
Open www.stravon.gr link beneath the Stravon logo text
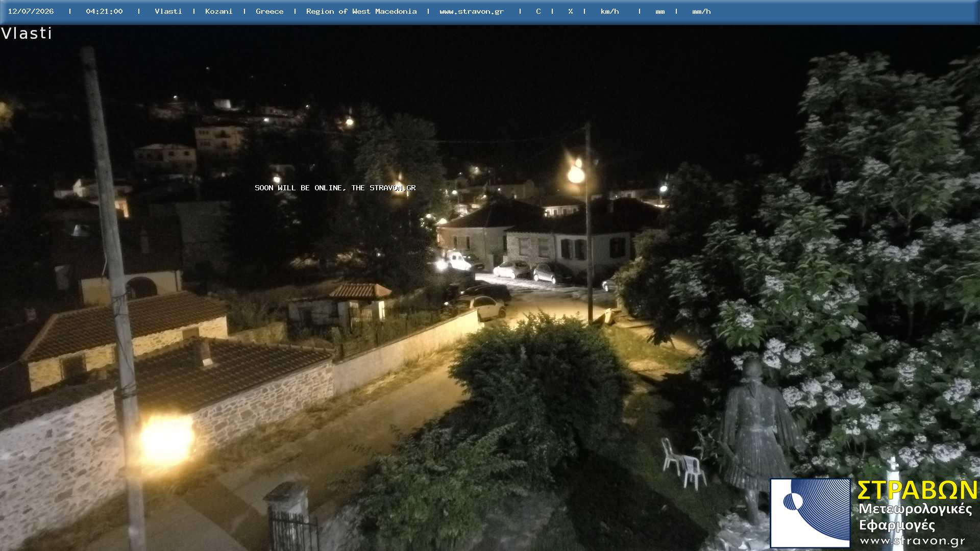tap(912, 541)
